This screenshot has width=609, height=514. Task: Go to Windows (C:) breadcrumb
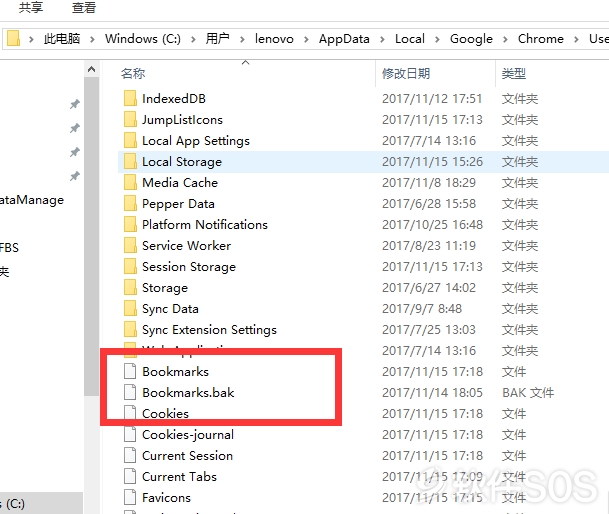coord(143,38)
